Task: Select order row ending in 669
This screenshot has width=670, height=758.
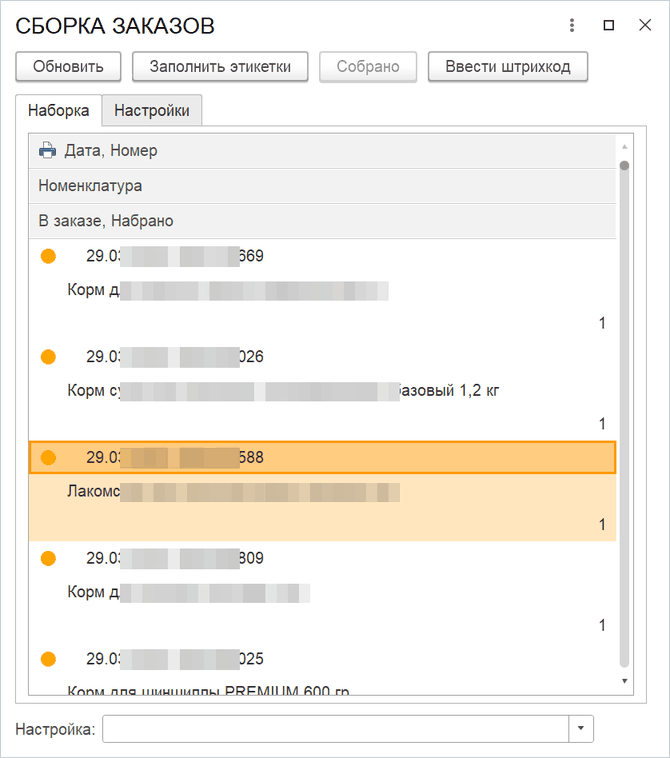Action: click(x=322, y=256)
